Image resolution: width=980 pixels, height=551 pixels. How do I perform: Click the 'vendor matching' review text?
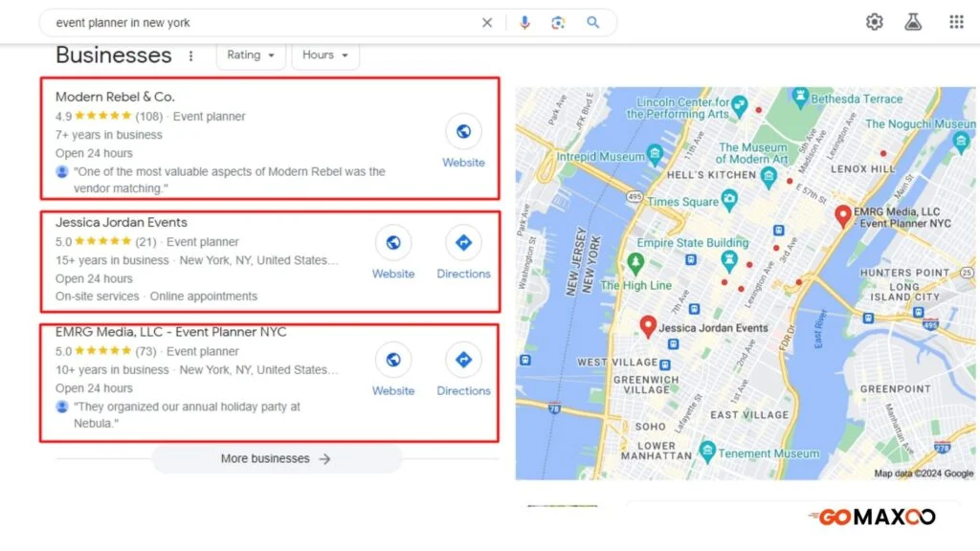(230, 180)
